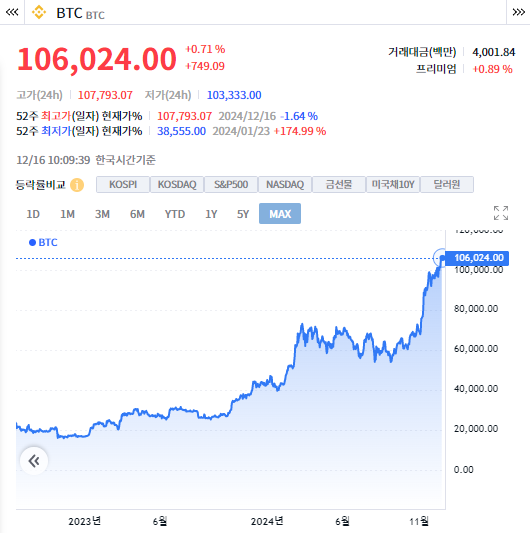Click the 24h low 103,333.00 value
The height and width of the screenshot is (533, 530).
pyautogui.click(x=234, y=95)
